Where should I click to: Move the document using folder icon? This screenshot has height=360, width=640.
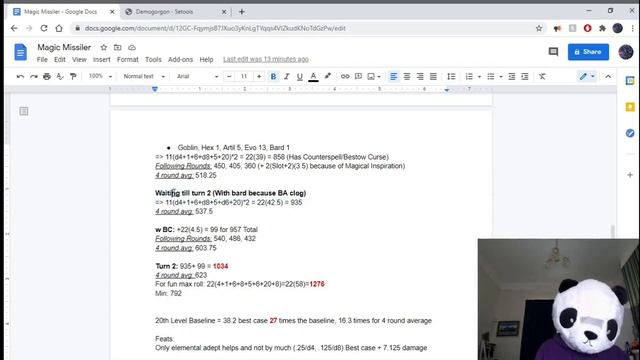[x=118, y=47]
